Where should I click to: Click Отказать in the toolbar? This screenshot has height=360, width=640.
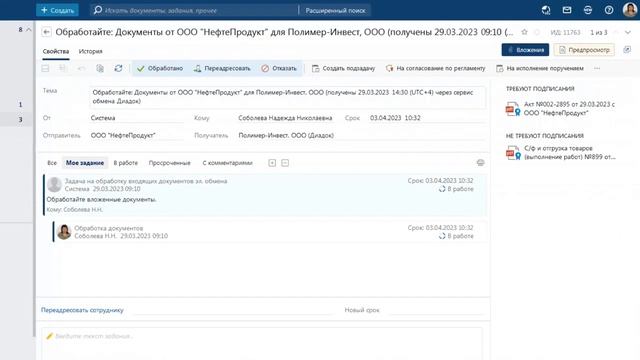279,68
